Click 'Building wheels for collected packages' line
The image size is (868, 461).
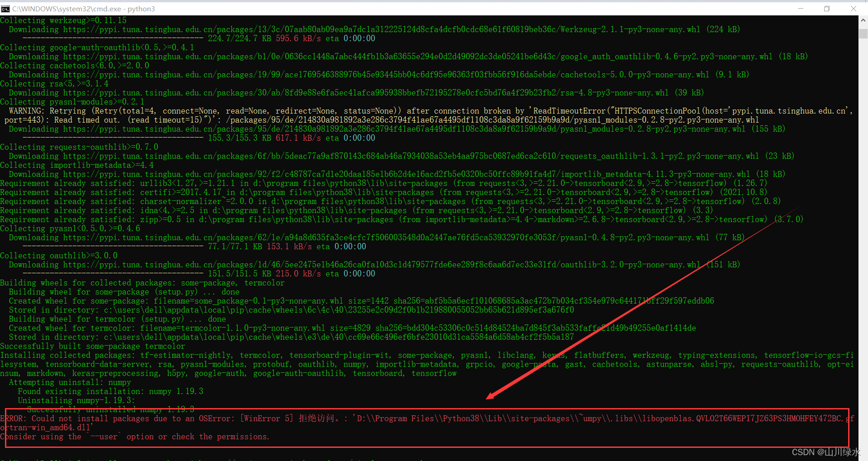point(142,283)
